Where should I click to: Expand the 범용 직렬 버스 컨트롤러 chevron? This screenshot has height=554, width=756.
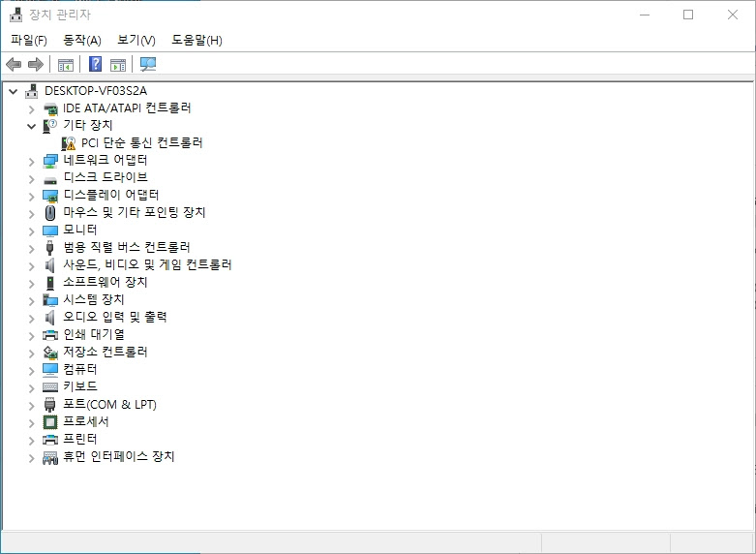pos(32,249)
